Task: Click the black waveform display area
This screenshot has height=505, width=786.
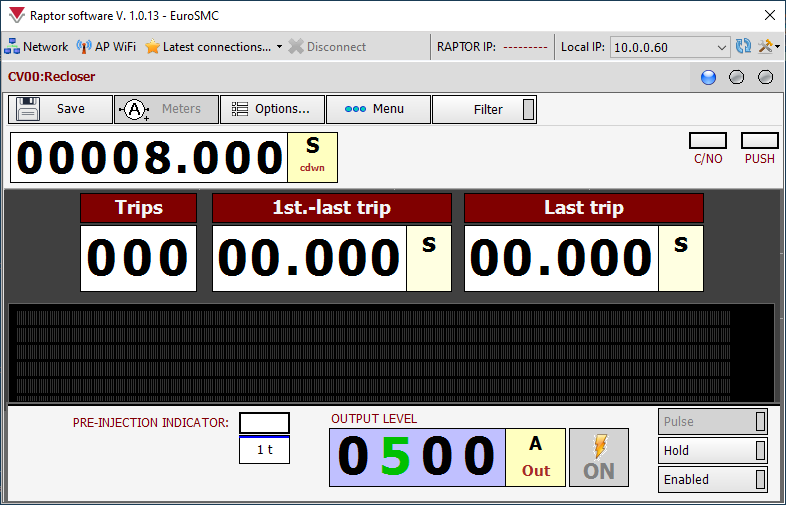Action: (x=391, y=353)
